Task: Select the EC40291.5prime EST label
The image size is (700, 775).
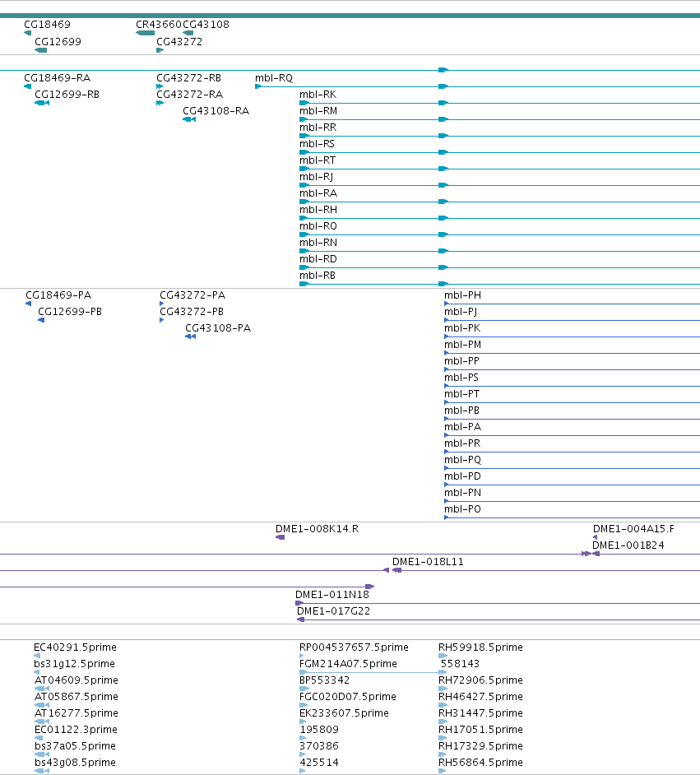Action: tap(75, 647)
